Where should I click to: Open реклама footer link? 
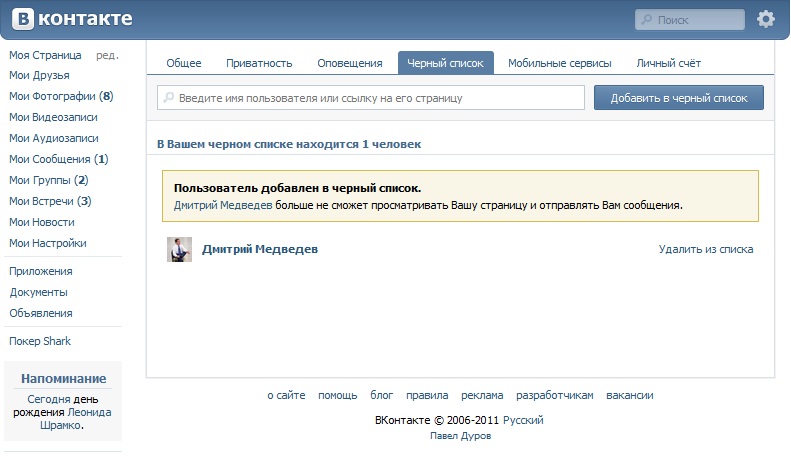(482, 395)
